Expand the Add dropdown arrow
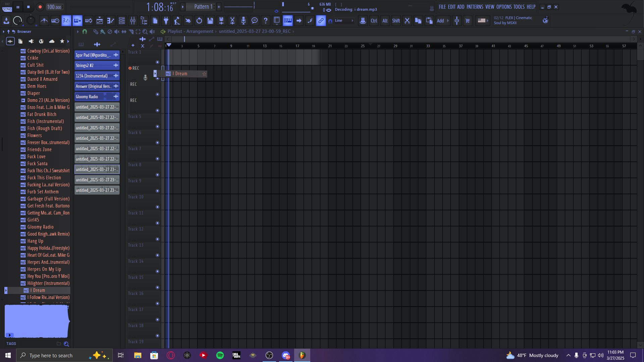This screenshot has width=644, height=362. tap(448, 21)
